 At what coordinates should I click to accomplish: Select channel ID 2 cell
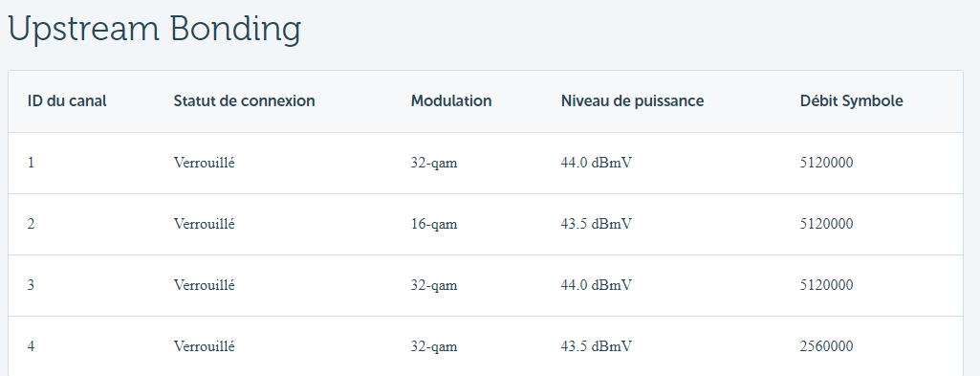[x=31, y=224]
